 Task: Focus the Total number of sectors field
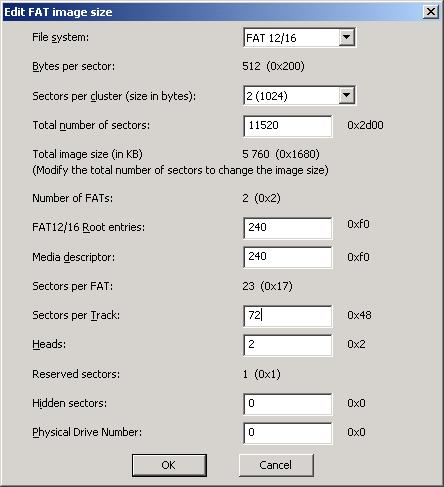click(x=288, y=126)
